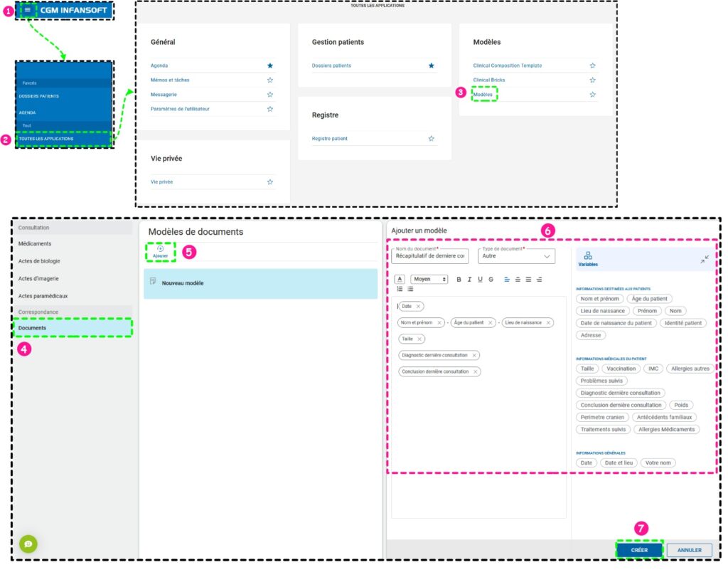
Task: Click the text color button
Action: [x=400, y=280]
